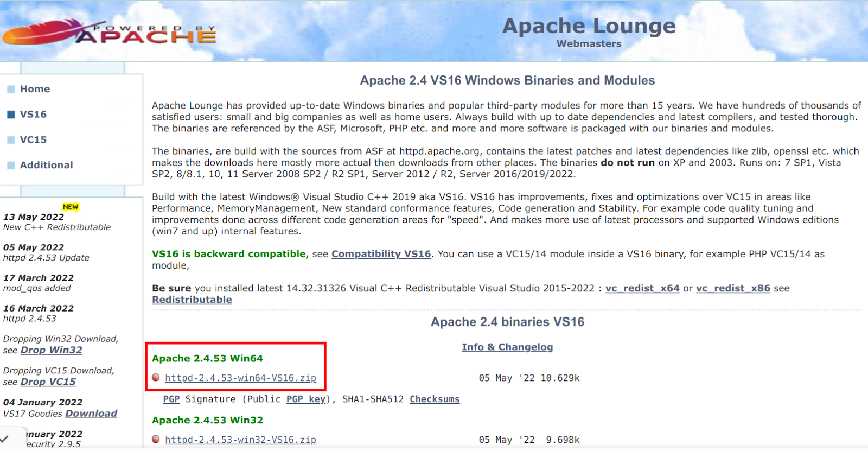Click the light blue square beside Home
The image size is (868, 451).
coord(11,89)
